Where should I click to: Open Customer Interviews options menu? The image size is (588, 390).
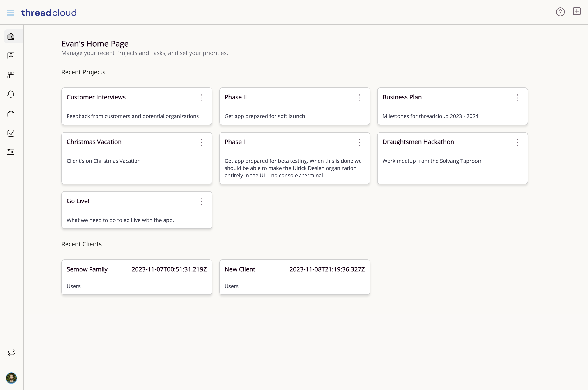coord(202,98)
